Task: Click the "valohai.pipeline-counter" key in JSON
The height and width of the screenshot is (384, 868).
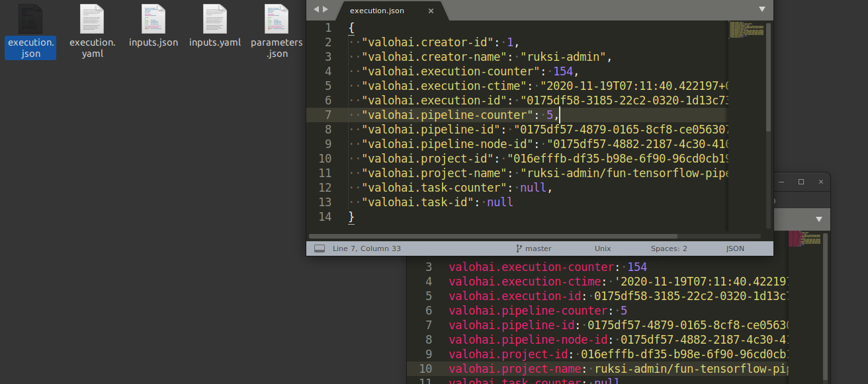Action: pos(447,115)
